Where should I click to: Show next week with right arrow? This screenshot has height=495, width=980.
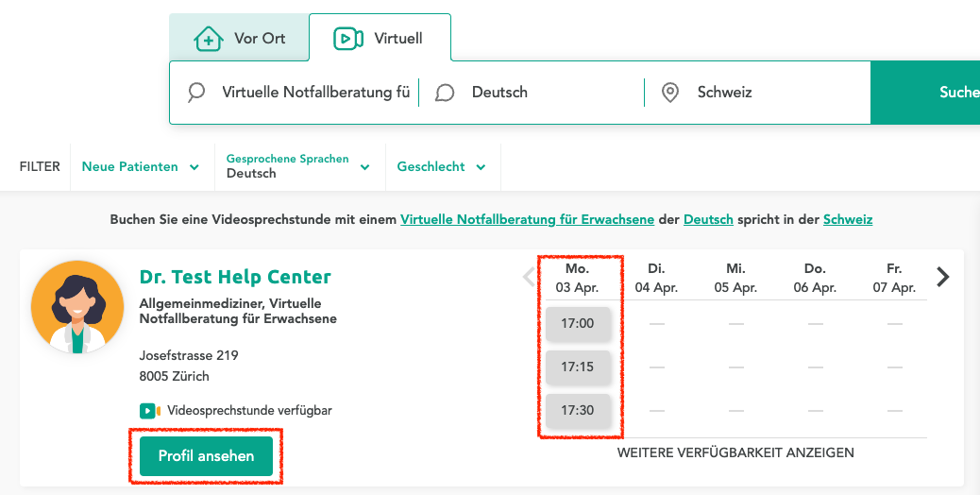tap(942, 277)
